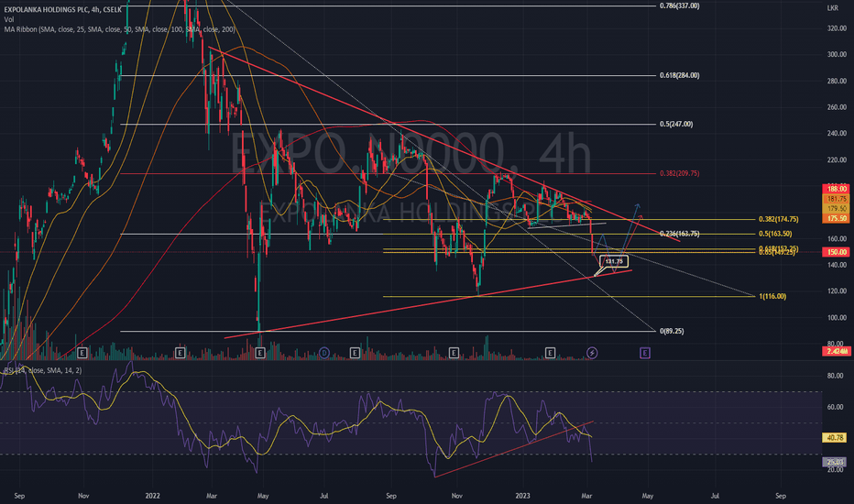Click the 2023 label on the time axis

522,496
